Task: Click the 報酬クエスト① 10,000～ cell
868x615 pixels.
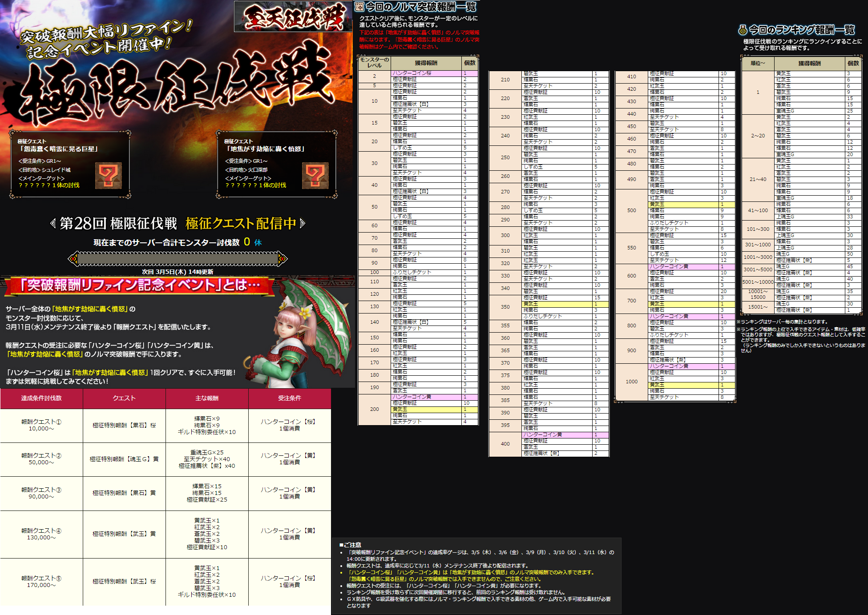Action: (41, 425)
